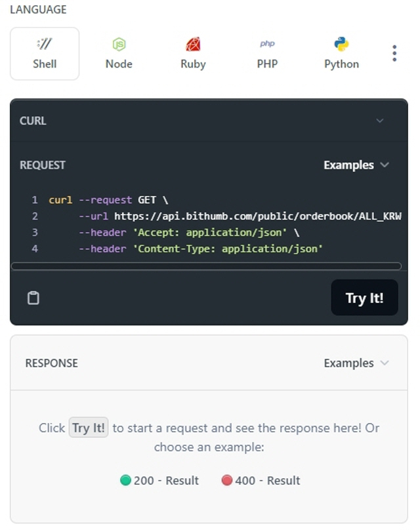The image size is (420, 530).
Task: Show the 200 - Result example
Action: [166, 481]
